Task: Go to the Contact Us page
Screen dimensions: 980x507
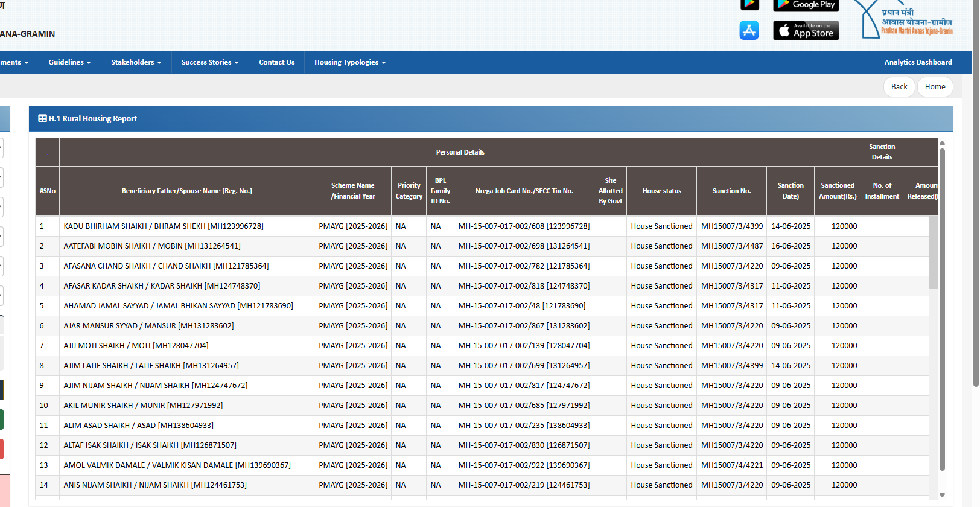Action: pos(276,62)
